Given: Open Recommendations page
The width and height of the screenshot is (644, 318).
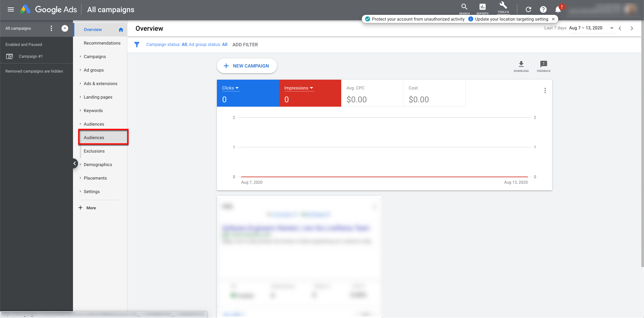Looking at the screenshot, I should click(x=102, y=43).
